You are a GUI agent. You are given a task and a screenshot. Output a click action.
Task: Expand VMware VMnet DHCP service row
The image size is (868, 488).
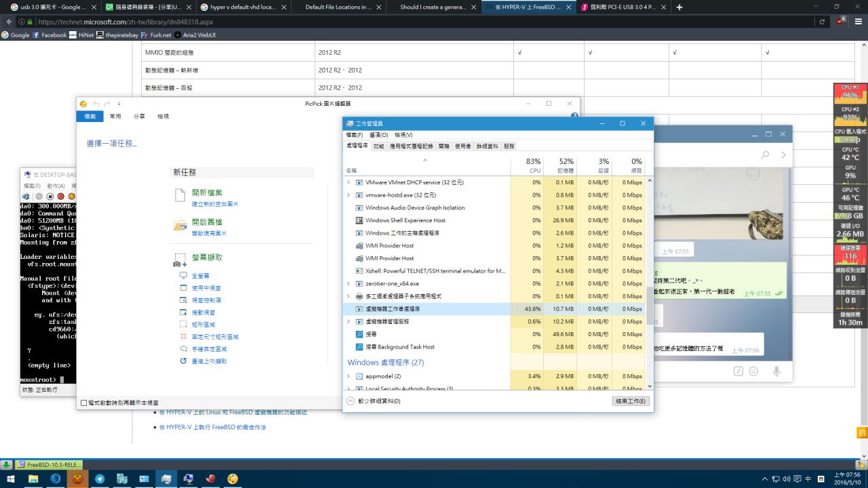(349, 182)
